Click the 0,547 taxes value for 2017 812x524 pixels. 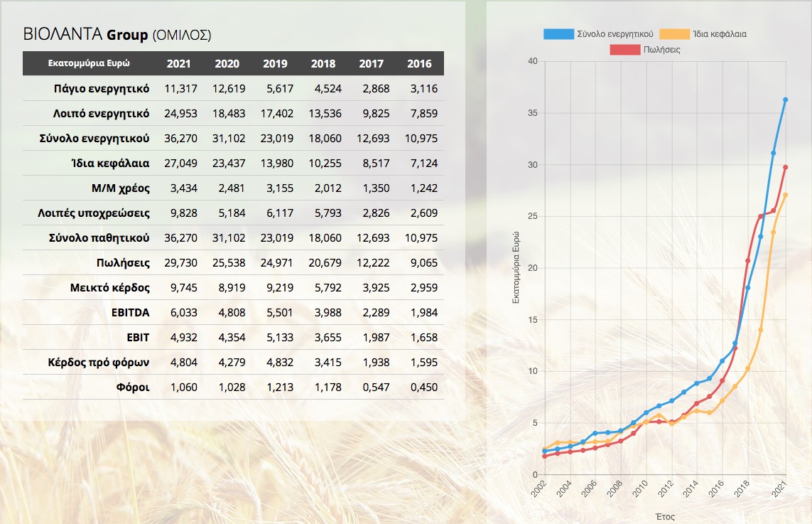coord(377,387)
